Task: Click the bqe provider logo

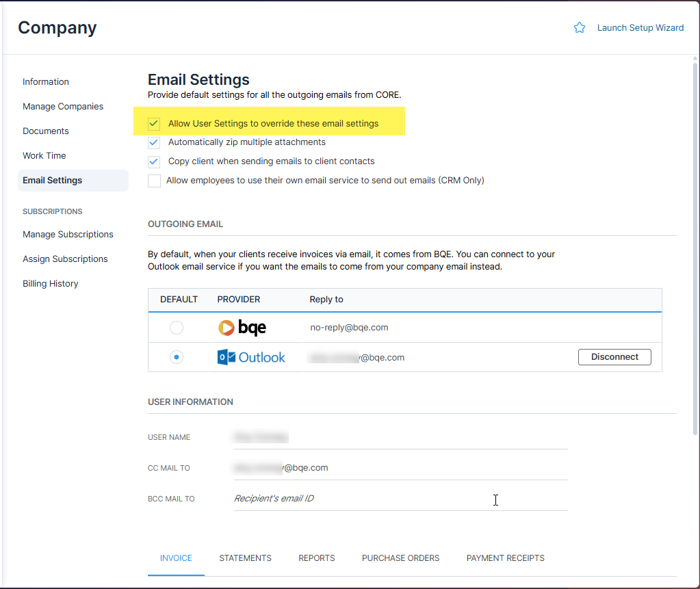Action: pos(242,328)
